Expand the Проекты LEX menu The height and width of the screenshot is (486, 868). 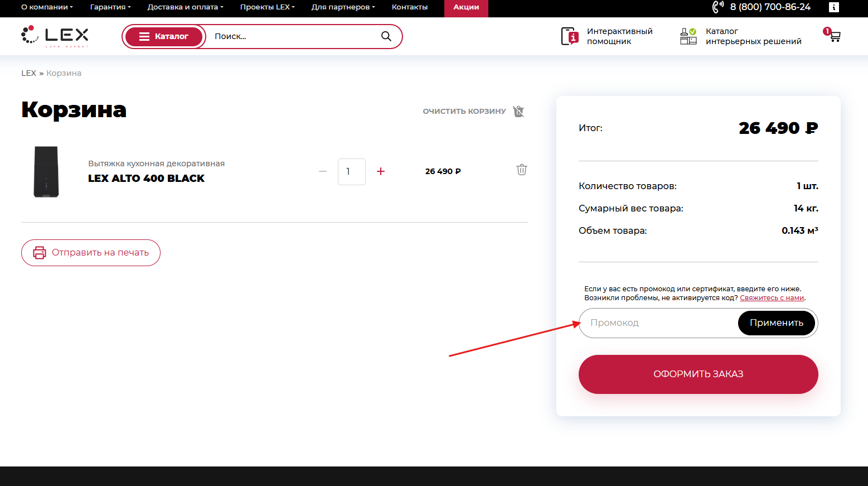tap(268, 7)
